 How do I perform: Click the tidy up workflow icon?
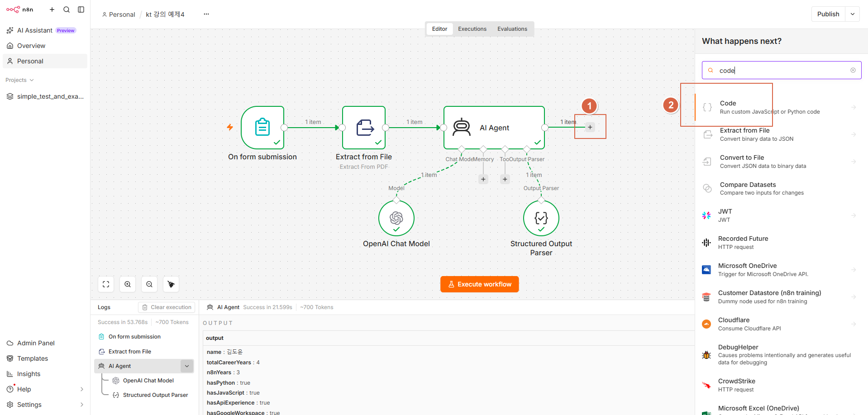tap(171, 284)
